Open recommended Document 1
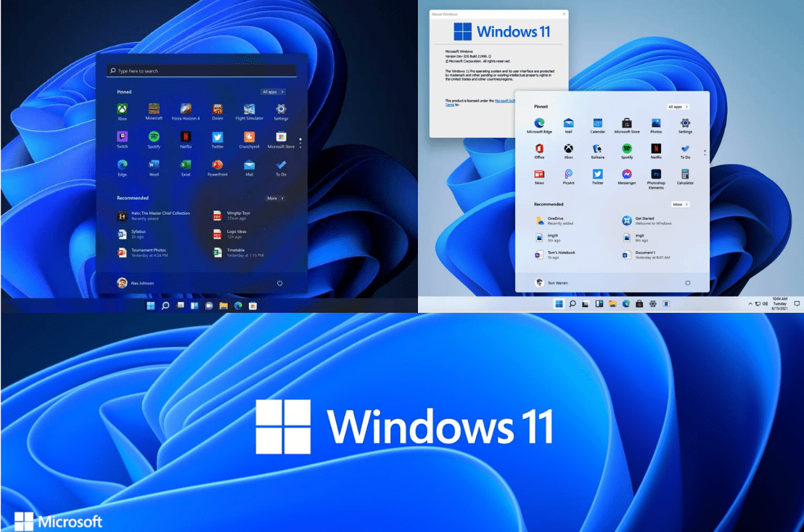This screenshot has height=532, width=804. (x=646, y=255)
